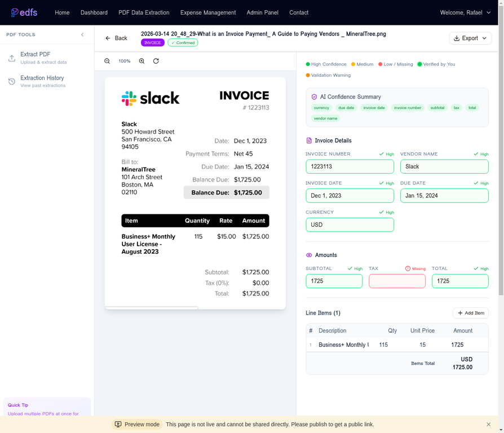The height and width of the screenshot is (433, 504).
Task: Click the 'invoice number' confidence tag
Action: (x=408, y=108)
